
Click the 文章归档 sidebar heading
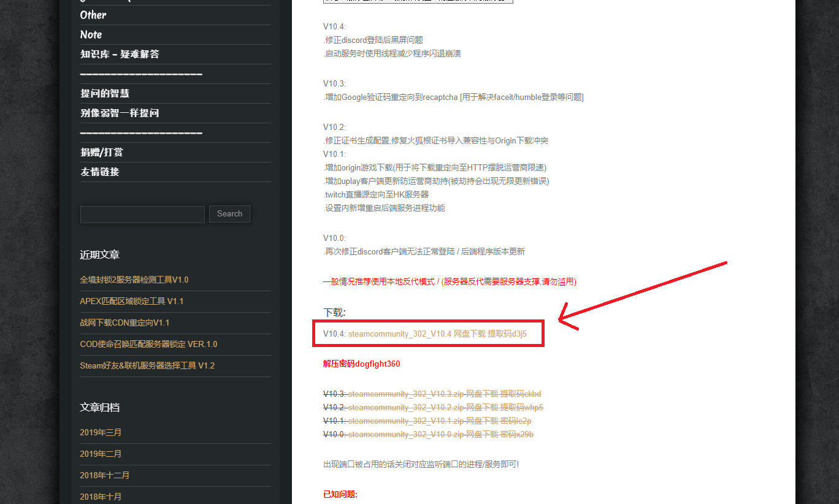point(99,407)
